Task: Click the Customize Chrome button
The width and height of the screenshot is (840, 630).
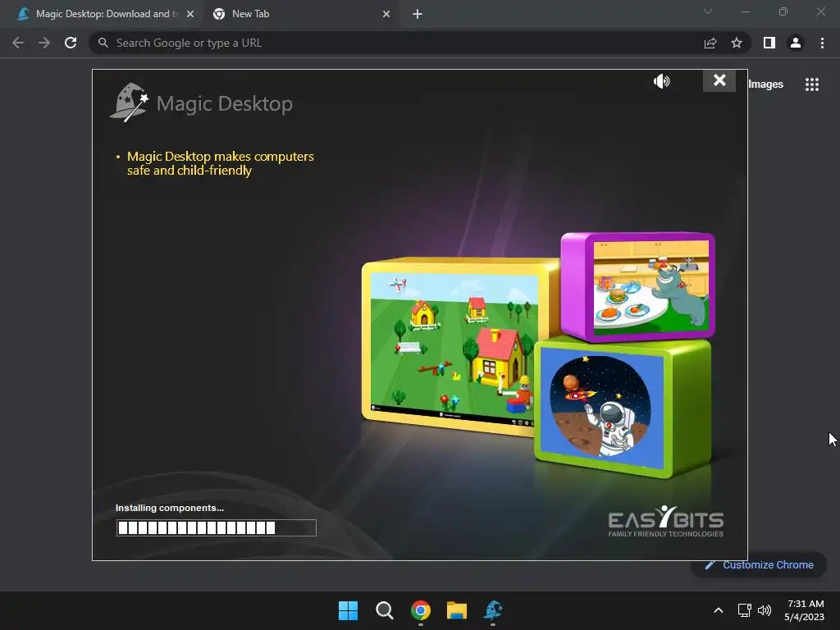Action: point(759,564)
